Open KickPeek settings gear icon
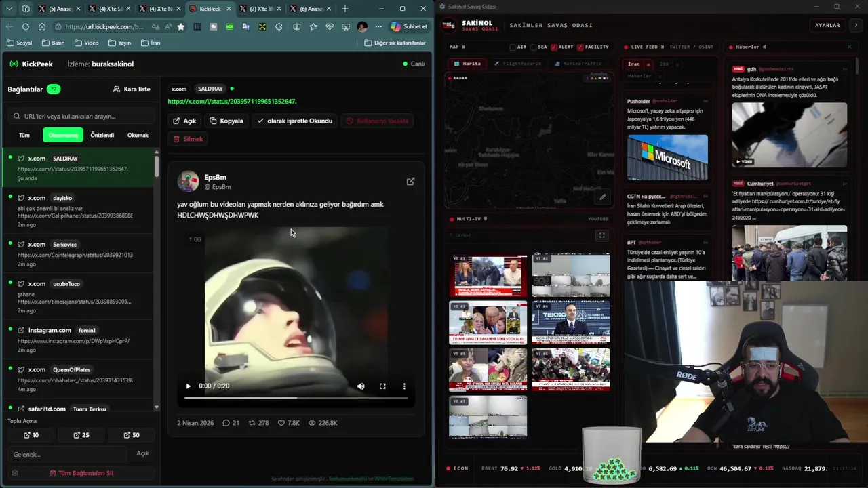 pos(15,473)
